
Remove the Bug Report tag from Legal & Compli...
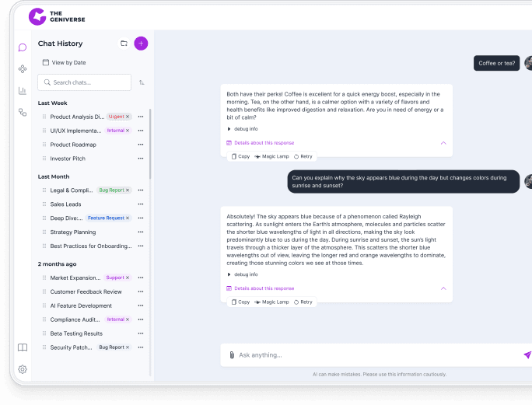pyautogui.click(x=128, y=190)
